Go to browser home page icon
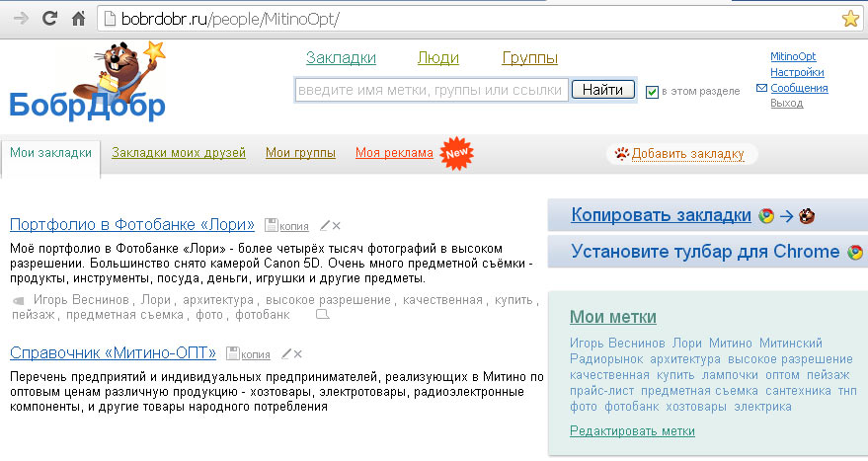 79,19
